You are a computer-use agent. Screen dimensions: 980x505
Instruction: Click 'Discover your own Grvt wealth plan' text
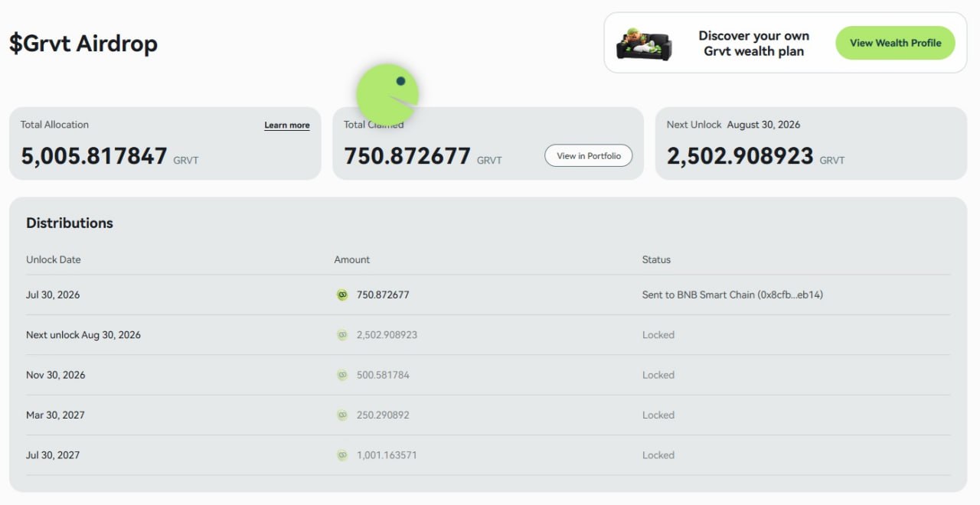click(x=754, y=44)
